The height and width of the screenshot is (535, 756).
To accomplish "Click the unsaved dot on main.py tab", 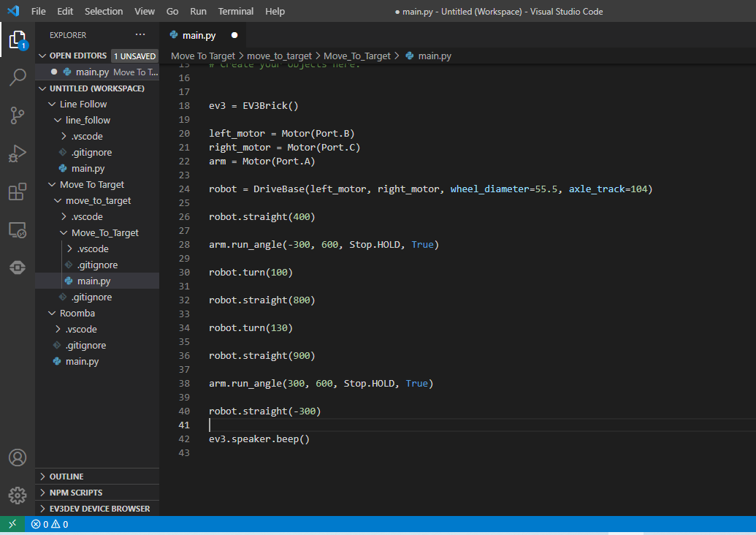I will tap(234, 35).
